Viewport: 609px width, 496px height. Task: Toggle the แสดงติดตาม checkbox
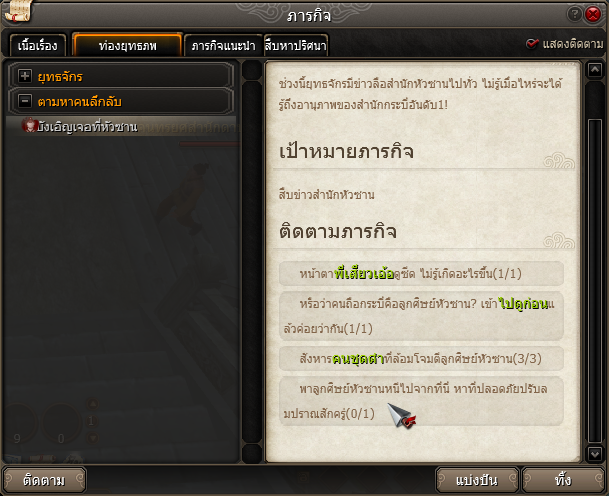tap(532, 44)
